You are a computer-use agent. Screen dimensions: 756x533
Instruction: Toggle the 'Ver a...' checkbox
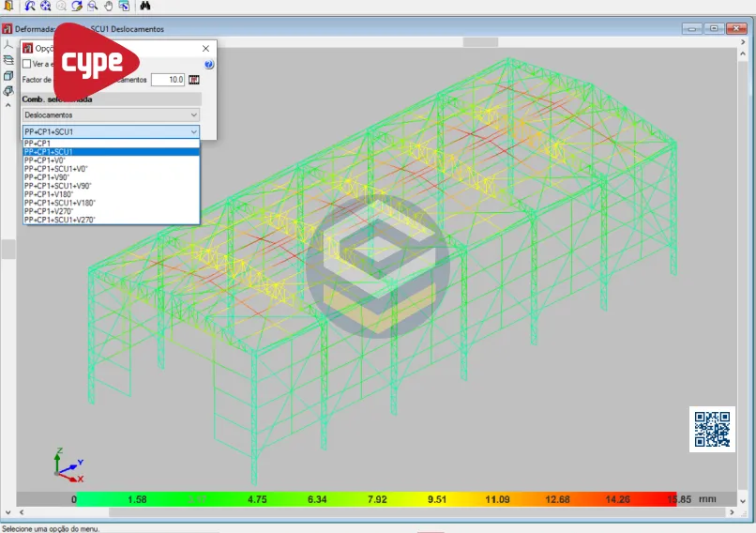[27, 65]
